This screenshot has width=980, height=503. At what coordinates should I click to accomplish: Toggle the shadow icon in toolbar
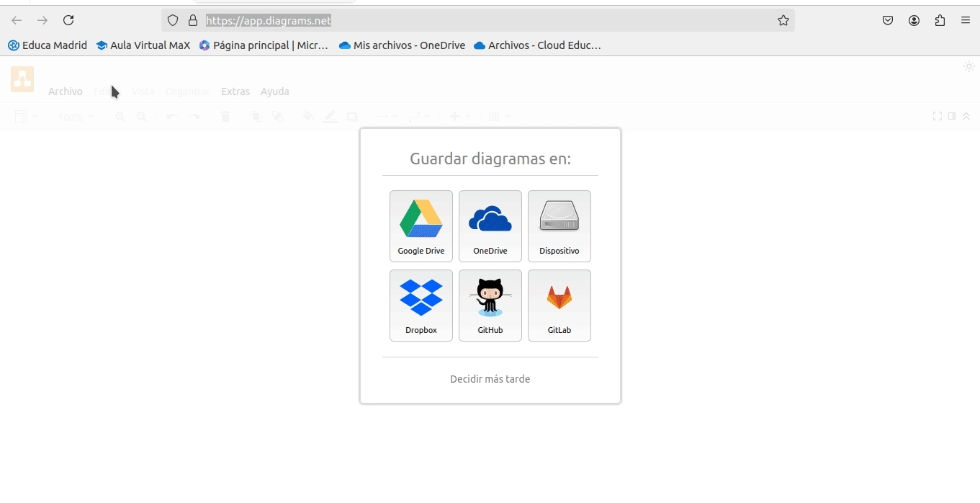pos(352,117)
